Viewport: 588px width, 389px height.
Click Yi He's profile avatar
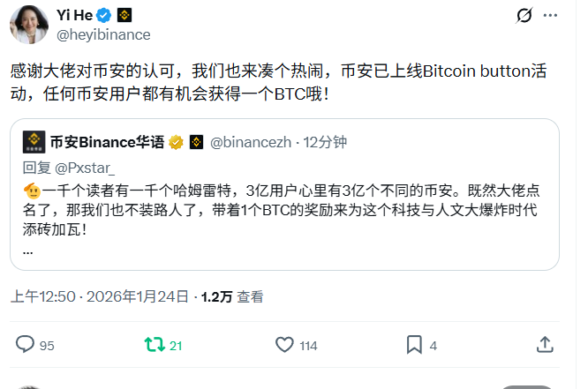(x=27, y=24)
